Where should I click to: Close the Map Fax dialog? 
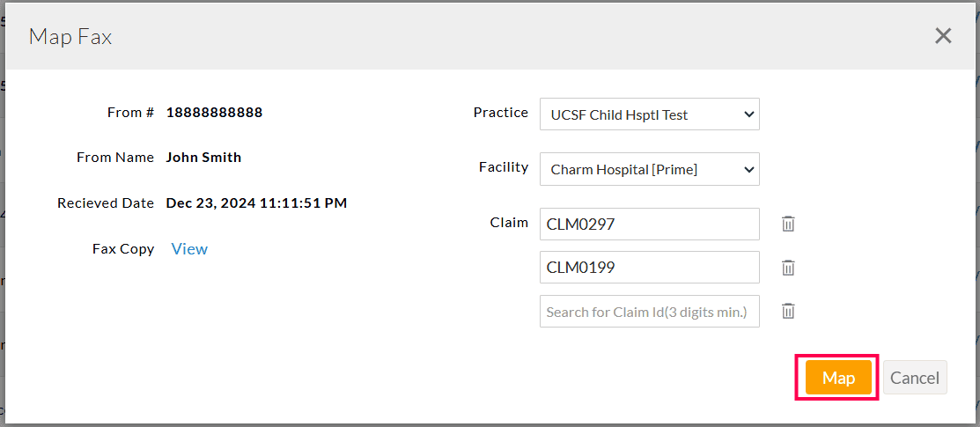(943, 36)
